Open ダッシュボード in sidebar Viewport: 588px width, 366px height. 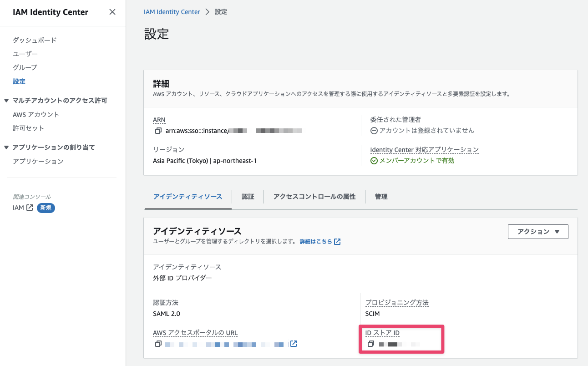tap(35, 40)
